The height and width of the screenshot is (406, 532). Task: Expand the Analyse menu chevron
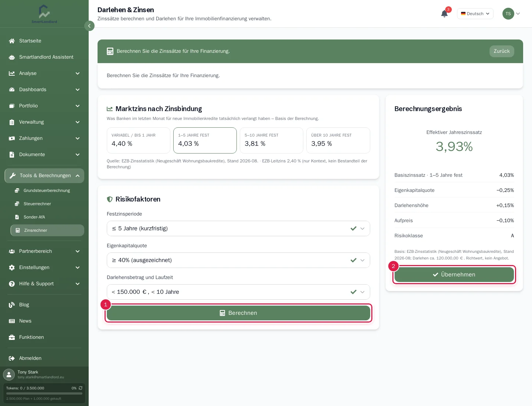[78, 73]
